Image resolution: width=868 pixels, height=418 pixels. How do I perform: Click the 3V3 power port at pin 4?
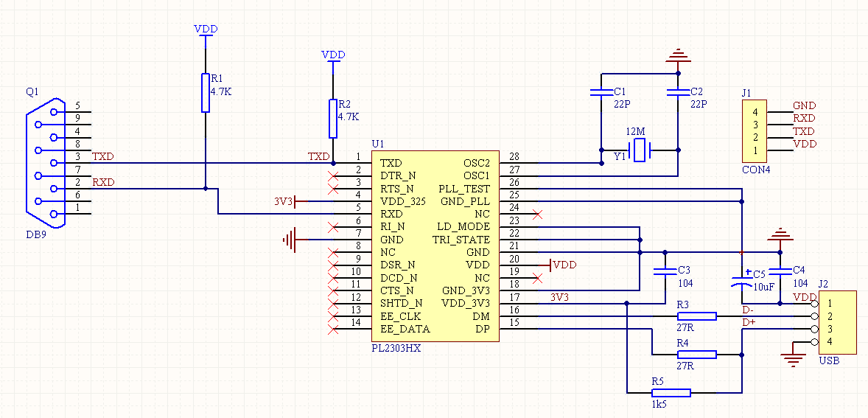point(285,201)
